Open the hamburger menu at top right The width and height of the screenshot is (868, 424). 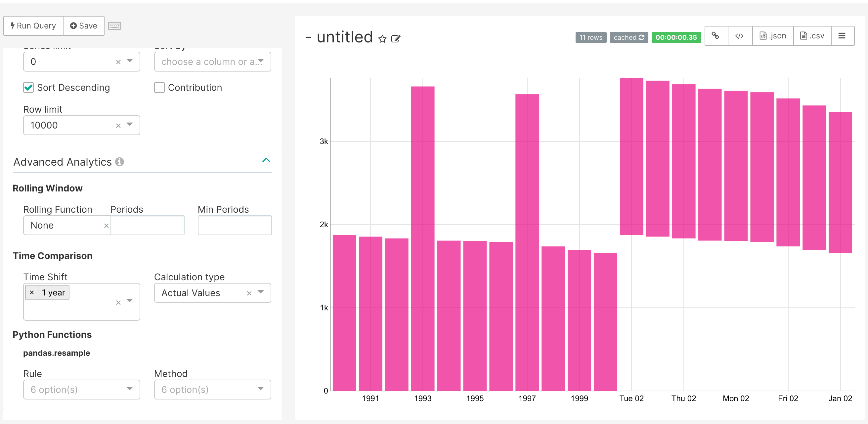pyautogui.click(x=842, y=36)
